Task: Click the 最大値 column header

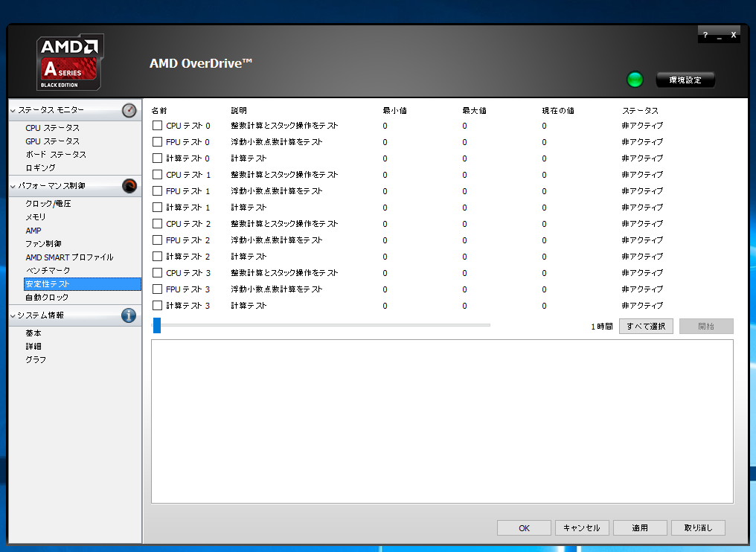Action: (475, 110)
